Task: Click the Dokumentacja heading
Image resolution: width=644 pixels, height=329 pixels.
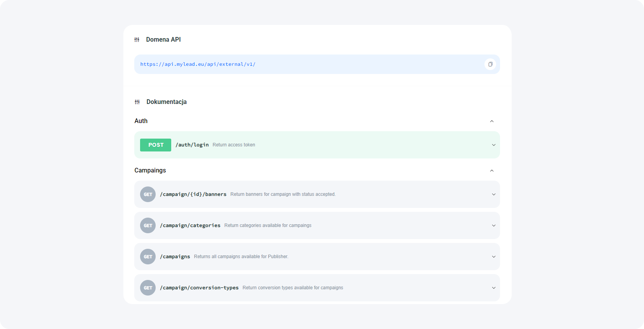Action: tap(167, 102)
